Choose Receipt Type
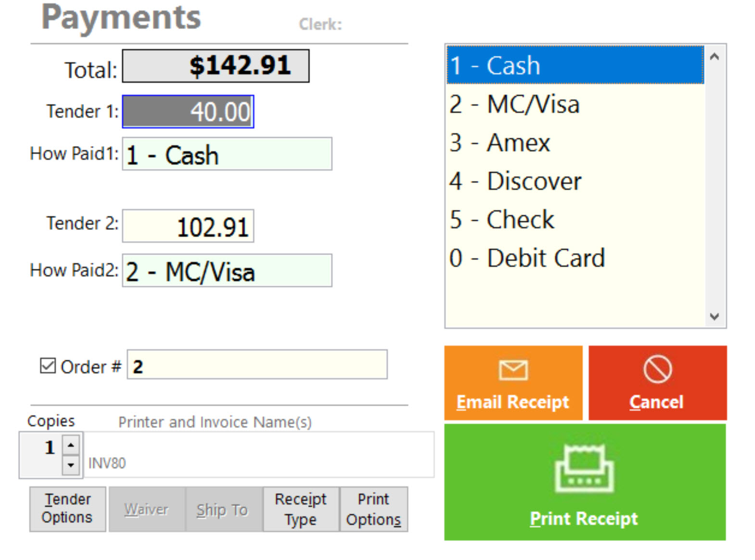This screenshot has width=755, height=560. pyautogui.click(x=301, y=509)
